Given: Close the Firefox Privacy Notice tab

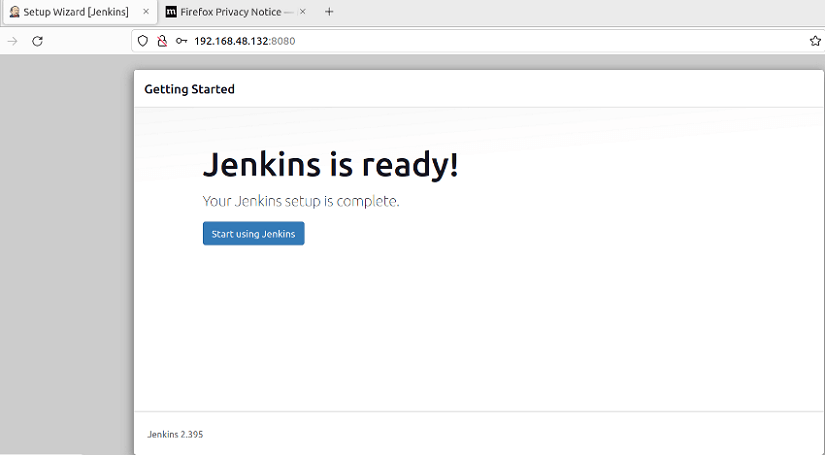Looking at the screenshot, I should pos(303,12).
